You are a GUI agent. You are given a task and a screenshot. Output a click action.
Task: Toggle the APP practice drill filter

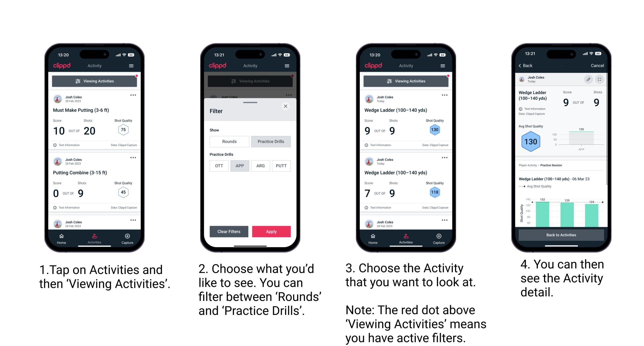(240, 165)
